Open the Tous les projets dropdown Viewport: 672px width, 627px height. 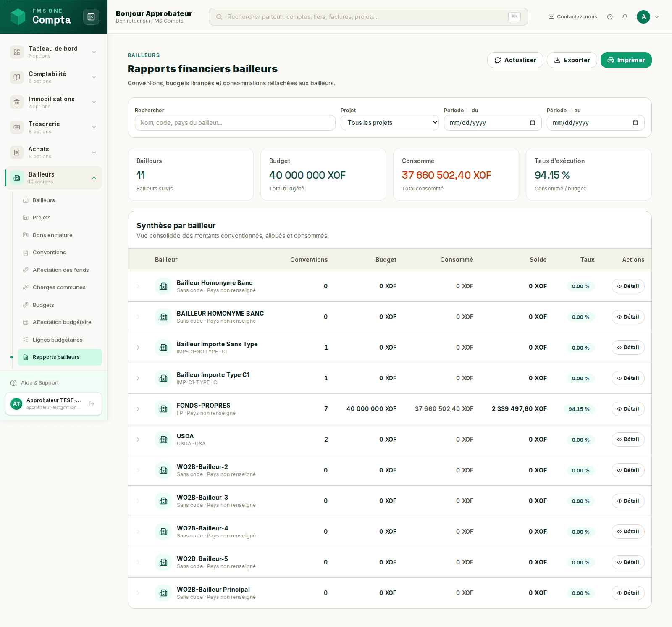point(390,123)
